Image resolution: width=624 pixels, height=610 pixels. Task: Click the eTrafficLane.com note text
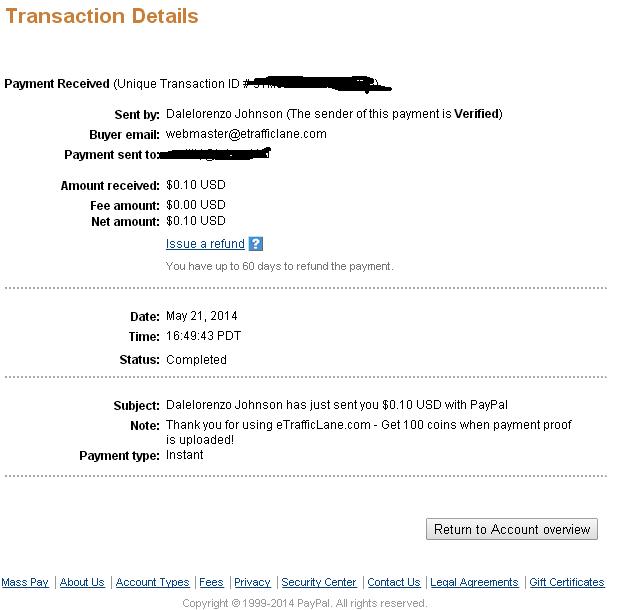(x=369, y=432)
